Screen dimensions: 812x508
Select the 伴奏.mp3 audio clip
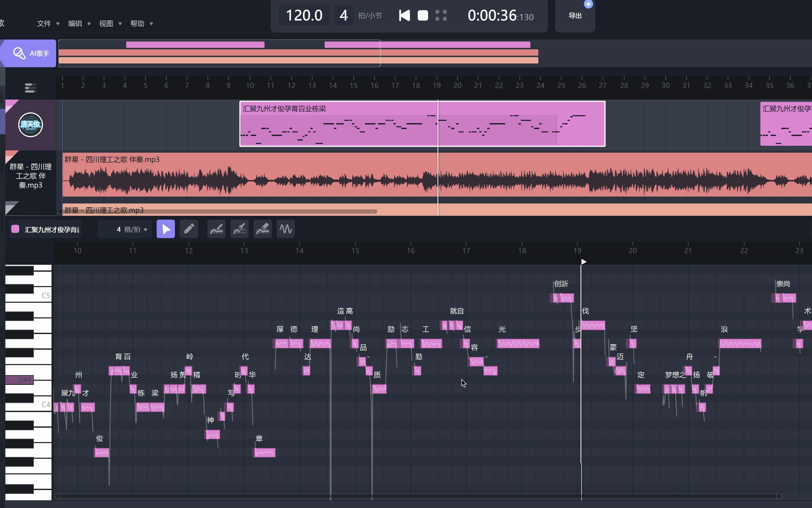[437, 174]
